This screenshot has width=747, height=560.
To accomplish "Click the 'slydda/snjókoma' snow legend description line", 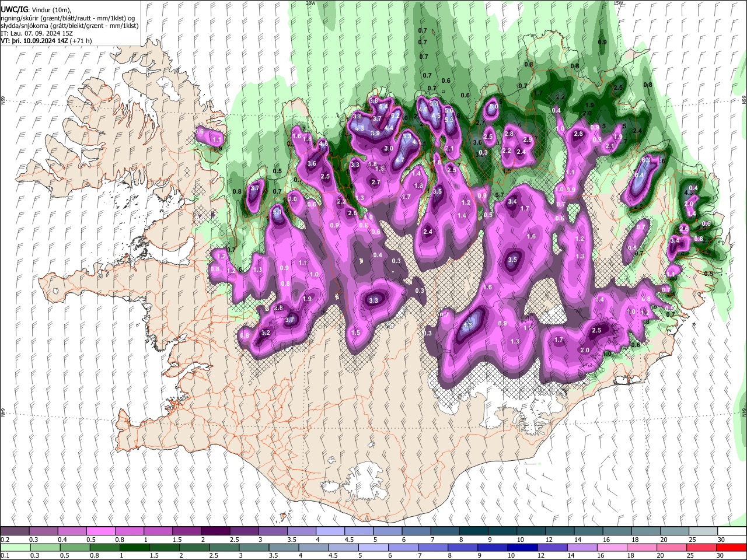I will [69, 26].
